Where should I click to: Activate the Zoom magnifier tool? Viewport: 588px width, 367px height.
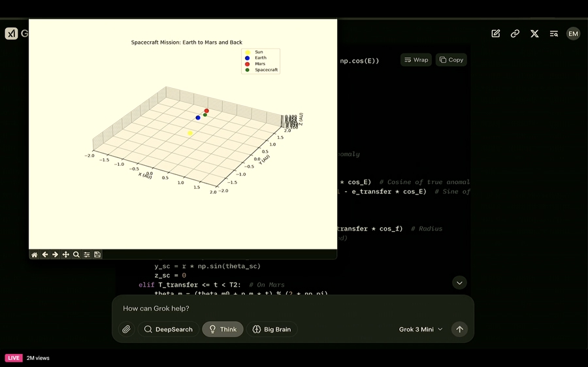(76, 255)
